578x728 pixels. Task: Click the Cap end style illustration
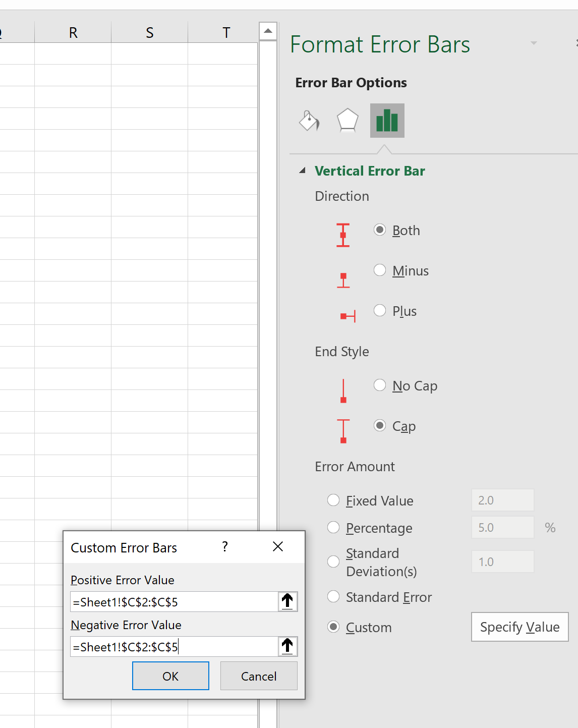click(x=343, y=431)
